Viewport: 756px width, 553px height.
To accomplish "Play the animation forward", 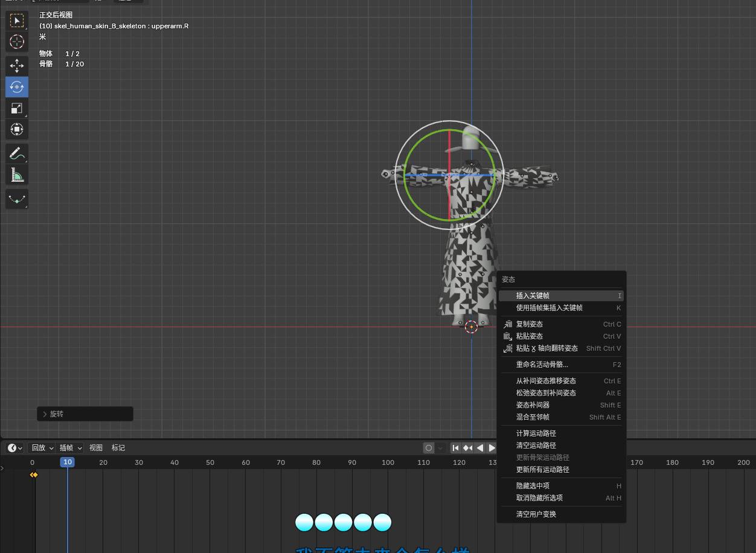I will tap(492, 448).
